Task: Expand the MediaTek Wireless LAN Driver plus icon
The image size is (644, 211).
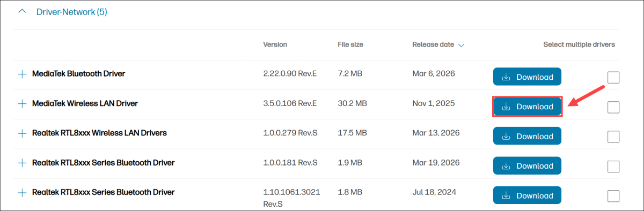Action: tap(22, 103)
